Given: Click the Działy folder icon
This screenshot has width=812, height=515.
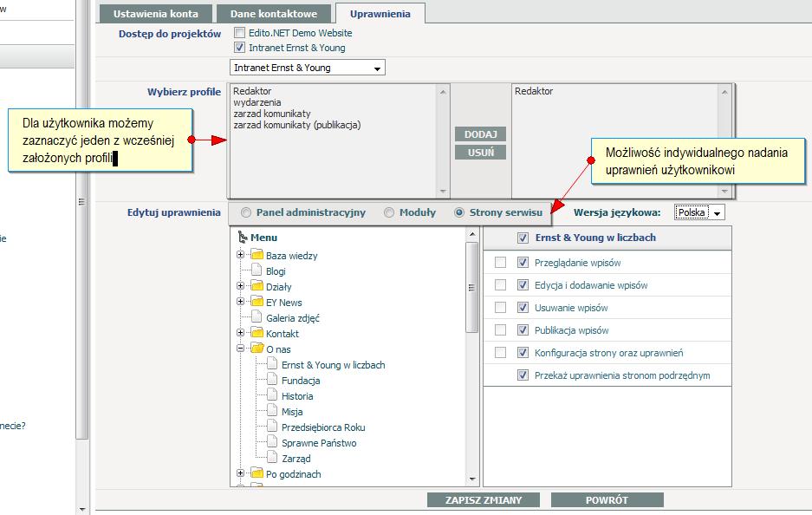Looking at the screenshot, I should pos(257,286).
